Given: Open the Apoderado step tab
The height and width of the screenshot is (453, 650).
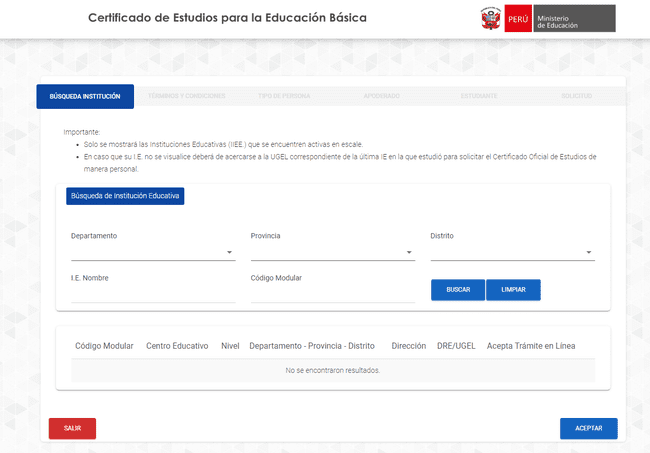Looking at the screenshot, I should [383, 96].
